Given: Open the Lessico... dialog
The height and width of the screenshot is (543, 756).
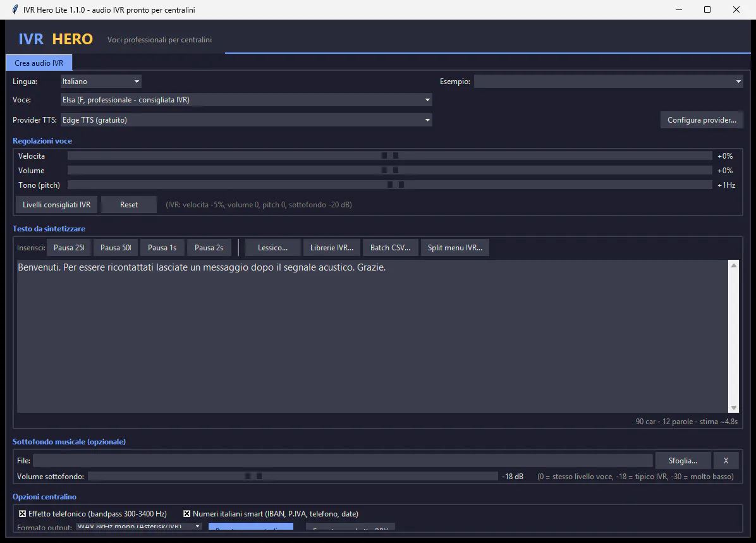Looking at the screenshot, I should pos(273,247).
